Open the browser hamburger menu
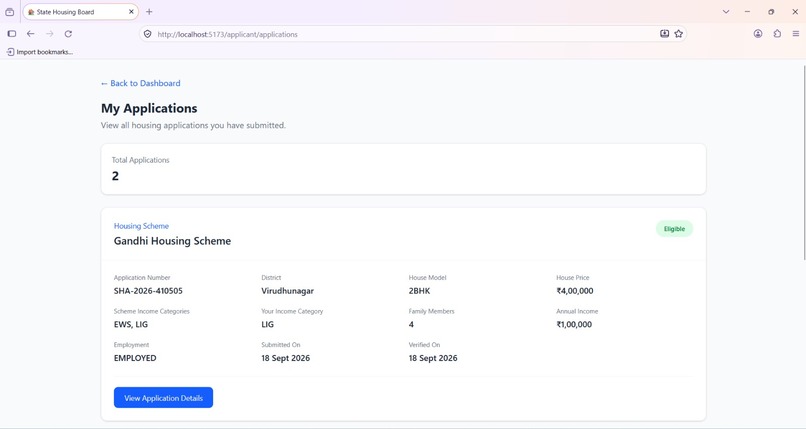 pyautogui.click(x=796, y=34)
